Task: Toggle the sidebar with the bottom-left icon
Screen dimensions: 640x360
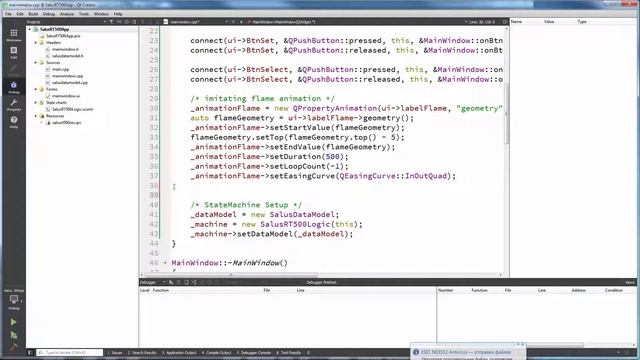Action: tap(30, 352)
